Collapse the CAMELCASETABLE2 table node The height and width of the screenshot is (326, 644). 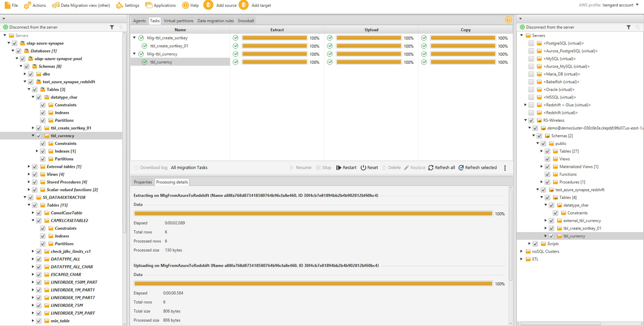[33, 221]
